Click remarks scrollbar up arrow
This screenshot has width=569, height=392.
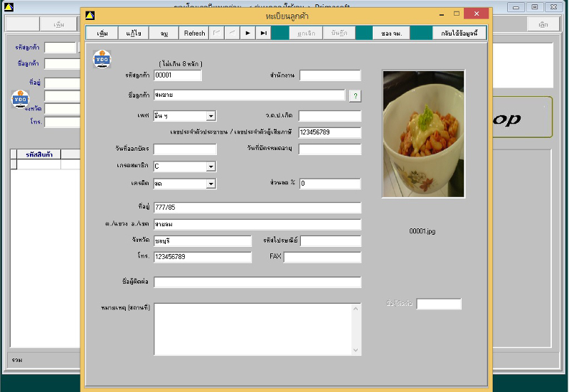(356, 309)
